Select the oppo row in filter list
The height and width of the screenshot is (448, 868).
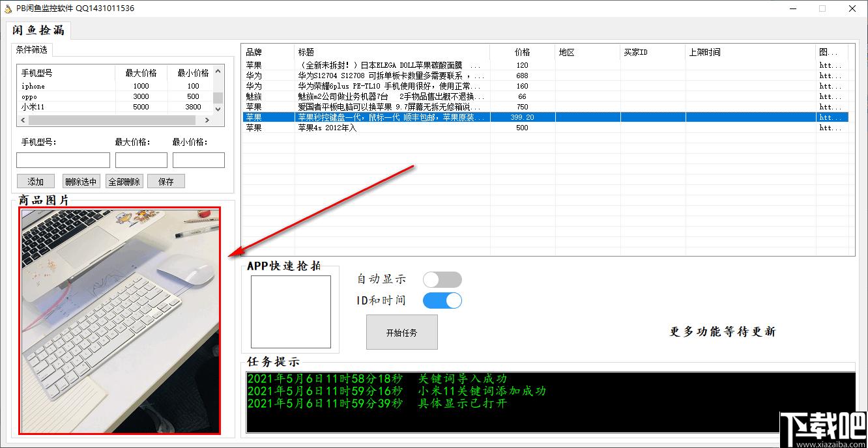click(115, 96)
